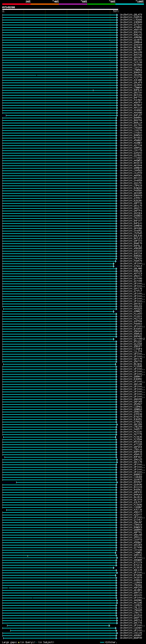Select hit label UniRef100_Q10BT5
Viewport: 146px width, 644px height.
click(x=131, y=40)
